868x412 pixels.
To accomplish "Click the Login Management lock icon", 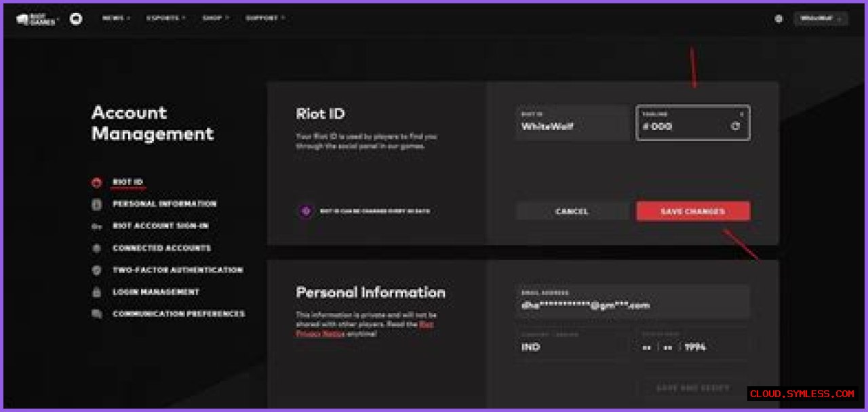I will [97, 292].
